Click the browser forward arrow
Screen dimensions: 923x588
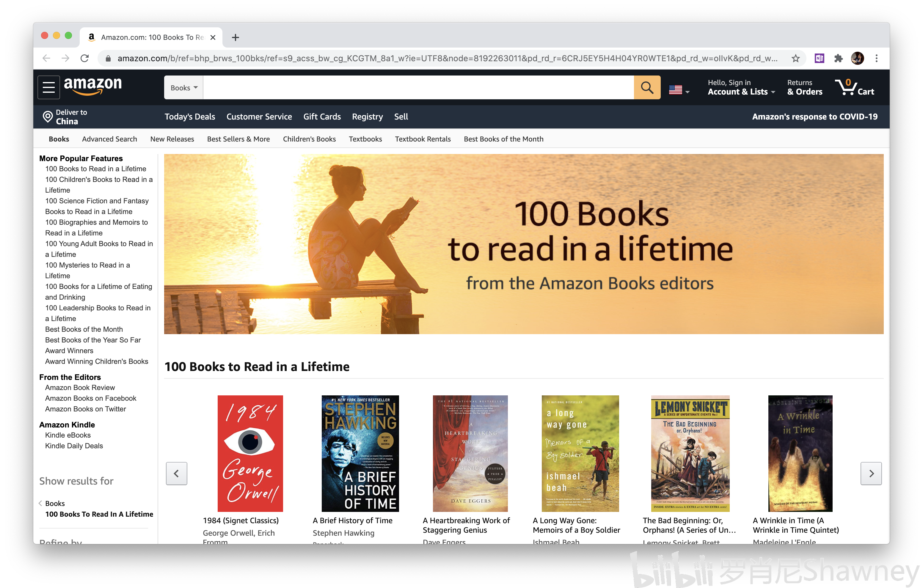tap(65, 58)
